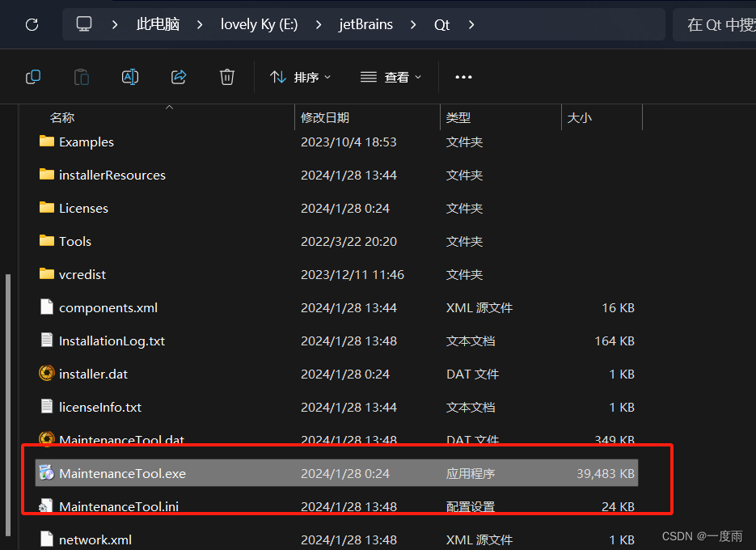Click the installer.dat file name
756x550 pixels.
pos(93,374)
